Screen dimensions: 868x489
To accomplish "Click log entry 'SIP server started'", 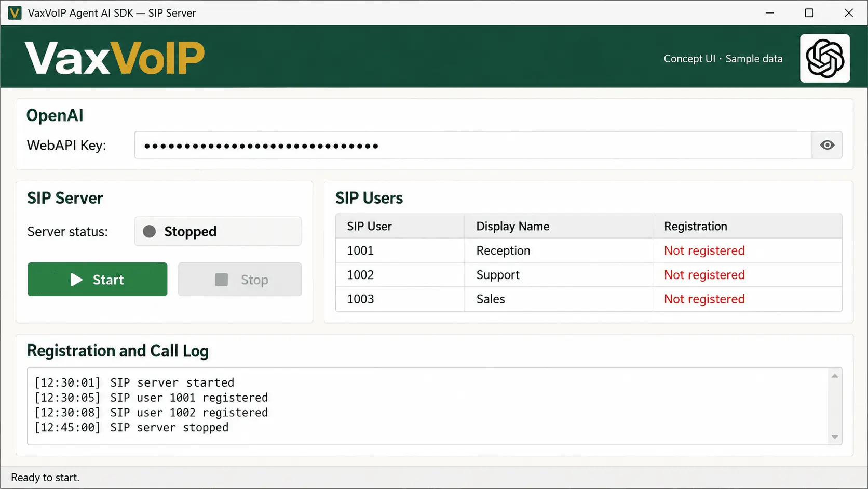I will (134, 383).
